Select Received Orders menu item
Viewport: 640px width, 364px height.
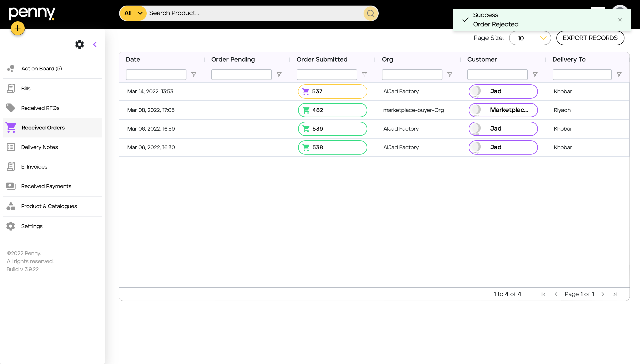52,127
